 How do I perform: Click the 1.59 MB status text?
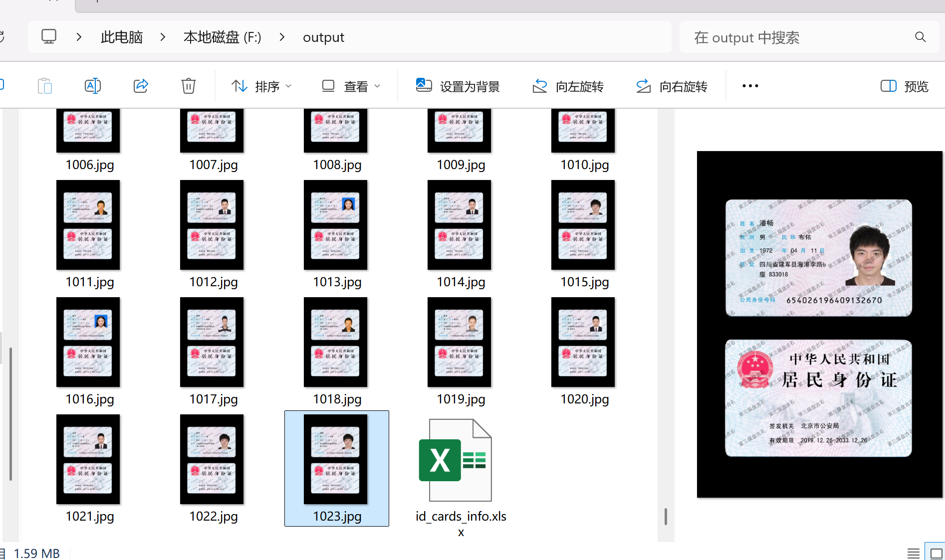36,553
